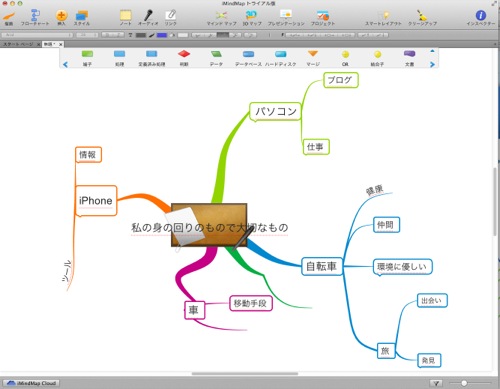Select the 仲間 child node
This screenshot has width=500, height=389.
[x=386, y=225]
